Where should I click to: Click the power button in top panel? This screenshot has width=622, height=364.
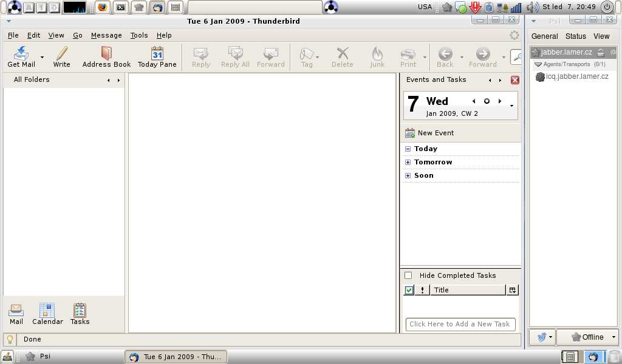coord(607,7)
